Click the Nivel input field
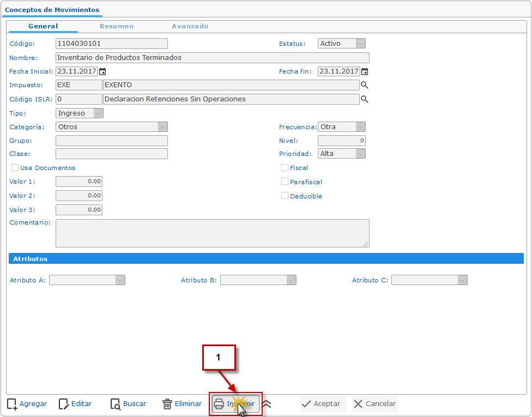This screenshot has height=417, width=532. (342, 141)
